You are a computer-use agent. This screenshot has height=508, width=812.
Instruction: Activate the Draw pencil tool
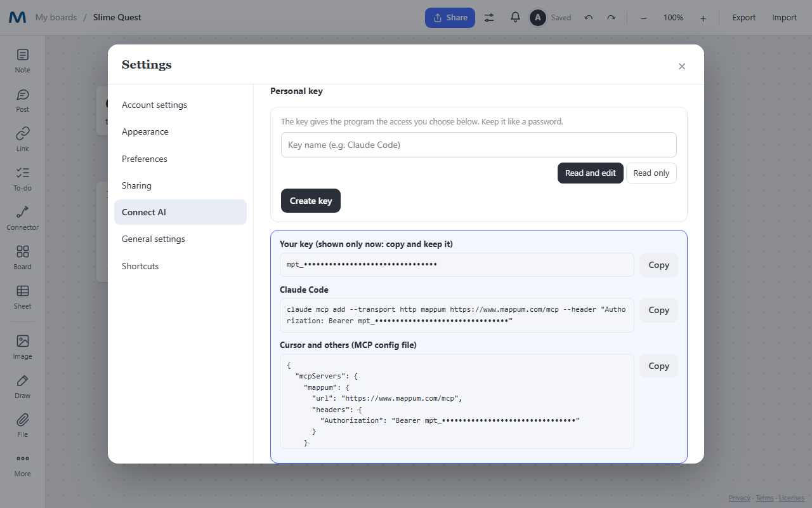click(x=22, y=387)
